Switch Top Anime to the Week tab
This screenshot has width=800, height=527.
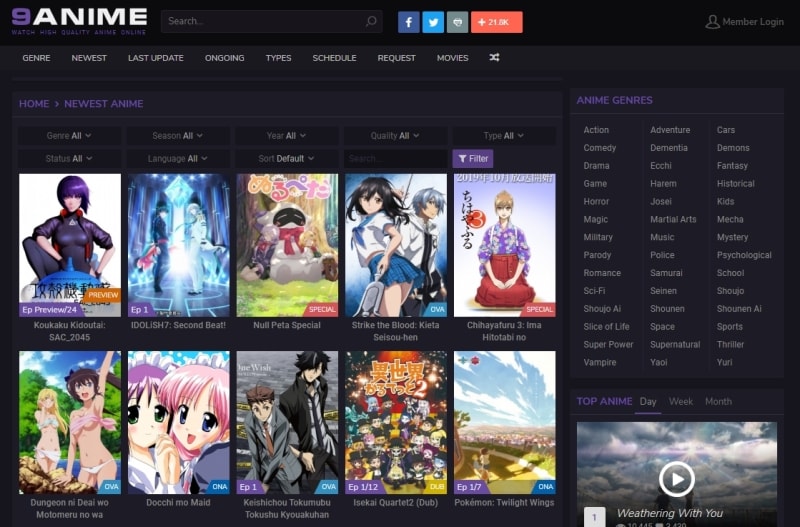(x=680, y=401)
